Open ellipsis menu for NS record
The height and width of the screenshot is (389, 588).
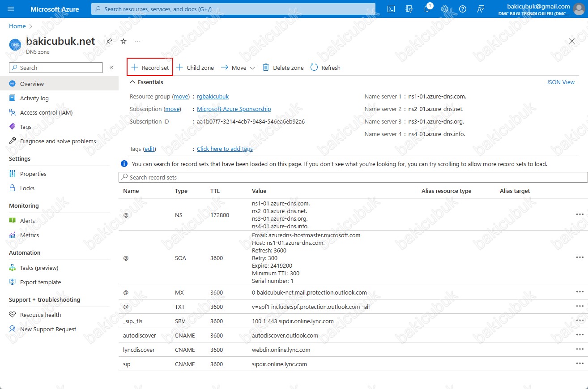click(580, 214)
